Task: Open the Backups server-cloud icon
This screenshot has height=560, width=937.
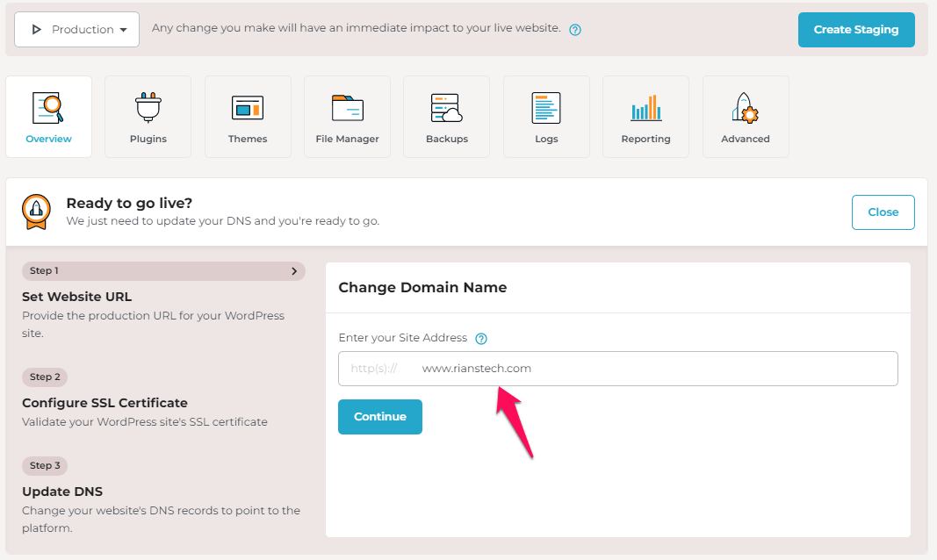Action: [446, 108]
